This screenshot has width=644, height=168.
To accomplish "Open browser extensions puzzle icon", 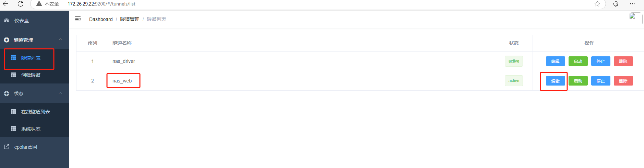I will (616, 4).
